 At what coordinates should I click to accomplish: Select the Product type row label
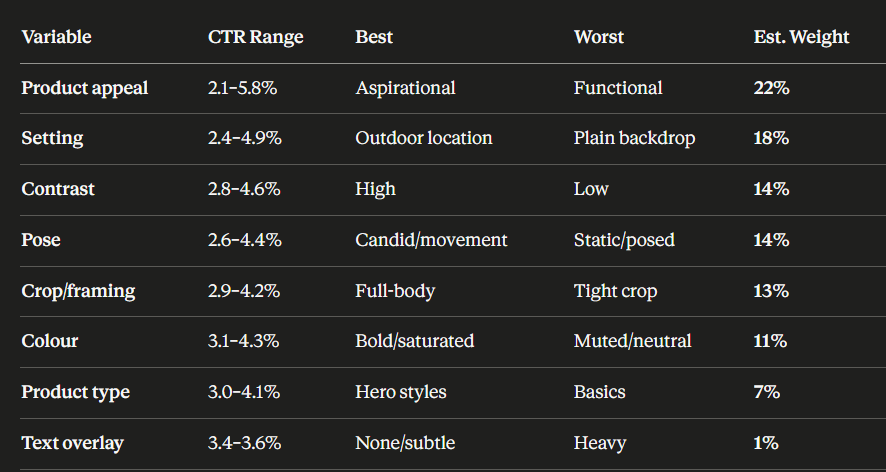(x=76, y=392)
